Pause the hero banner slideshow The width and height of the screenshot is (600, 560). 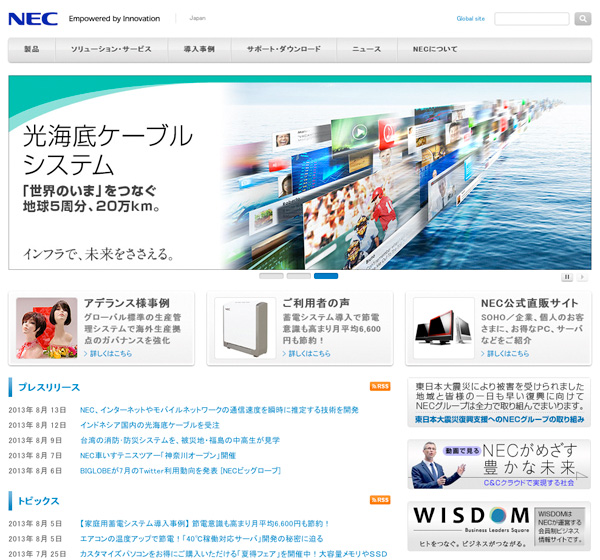(x=566, y=277)
